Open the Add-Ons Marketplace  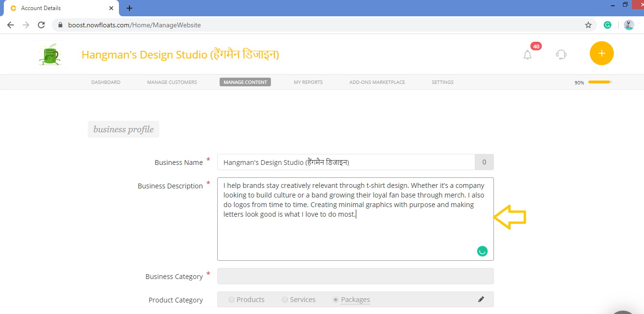point(377,82)
